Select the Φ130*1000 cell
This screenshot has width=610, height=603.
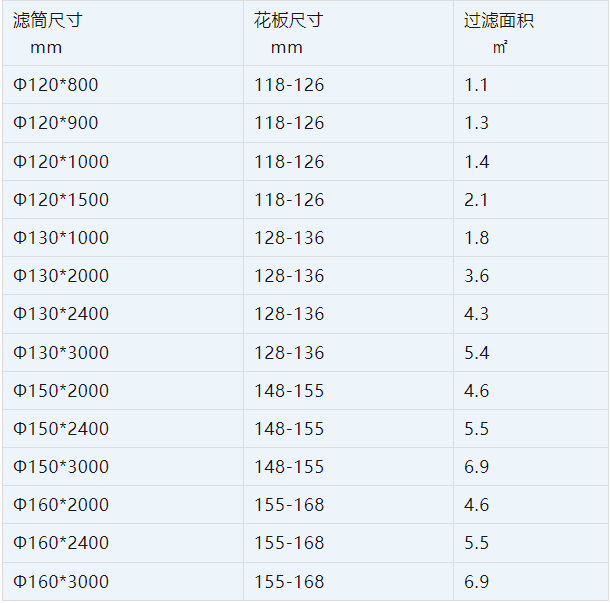pyautogui.click(x=61, y=238)
